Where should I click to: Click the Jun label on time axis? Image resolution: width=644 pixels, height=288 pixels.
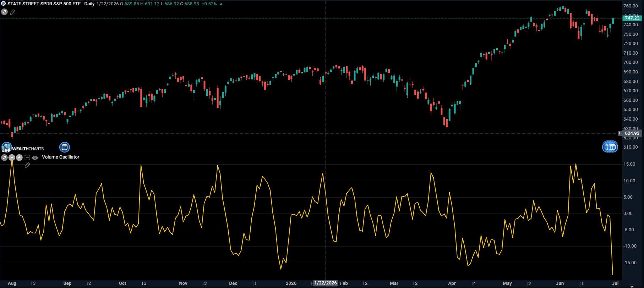[560, 283]
